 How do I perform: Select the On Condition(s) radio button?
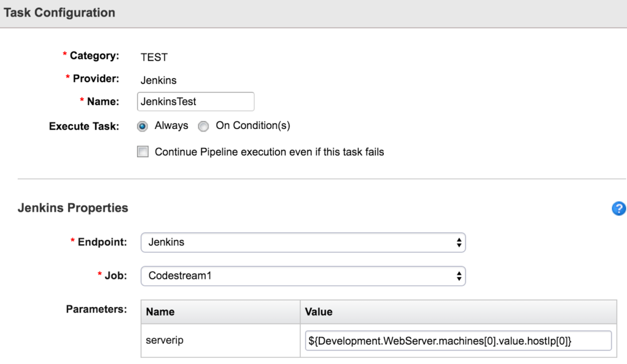point(203,126)
